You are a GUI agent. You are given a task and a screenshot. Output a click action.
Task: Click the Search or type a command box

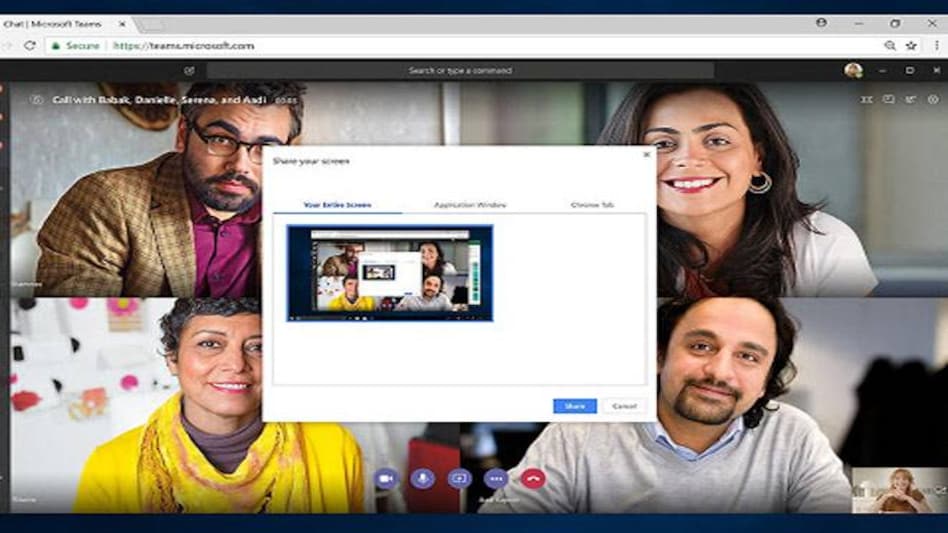click(460, 71)
